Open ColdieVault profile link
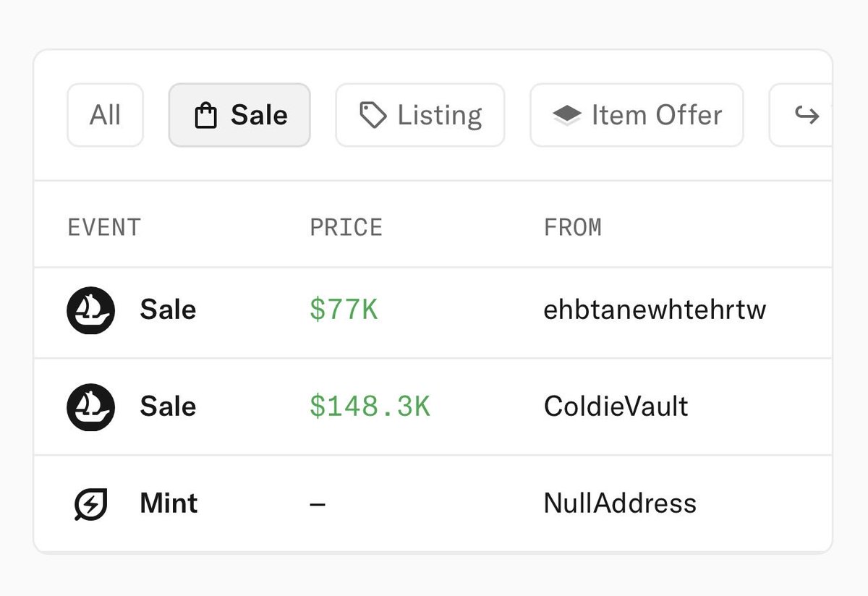Screen dimensions: 868x596 click(x=616, y=406)
